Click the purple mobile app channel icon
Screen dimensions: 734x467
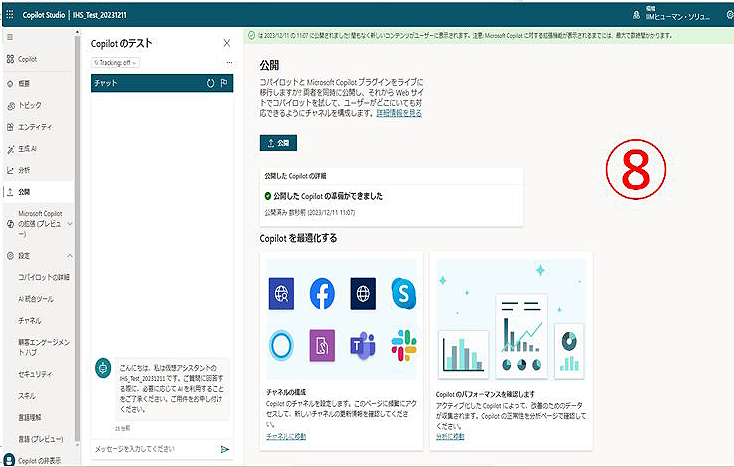(322, 345)
